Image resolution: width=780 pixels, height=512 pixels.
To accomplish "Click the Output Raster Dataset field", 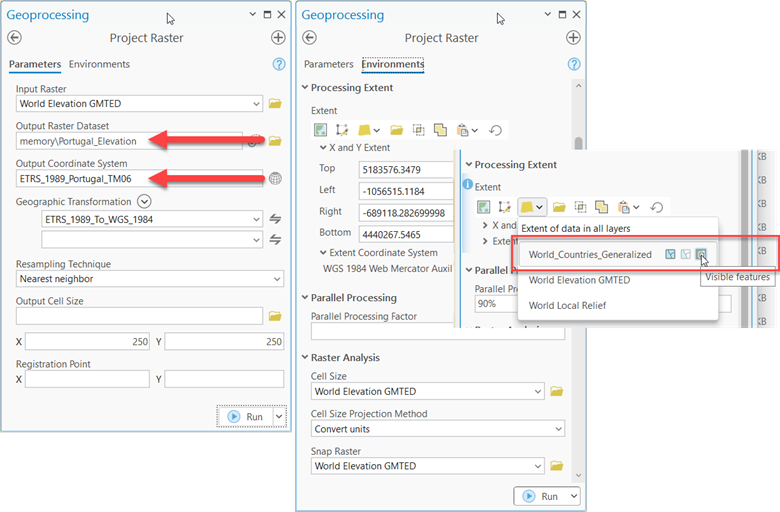I will pyautogui.click(x=129, y=141).
